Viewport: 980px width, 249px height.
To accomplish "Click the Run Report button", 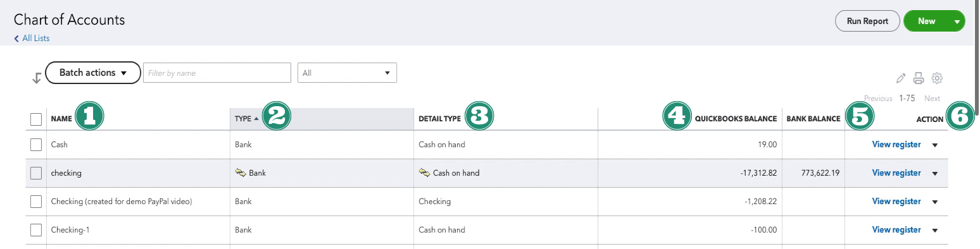I will [x=867, y=21].
